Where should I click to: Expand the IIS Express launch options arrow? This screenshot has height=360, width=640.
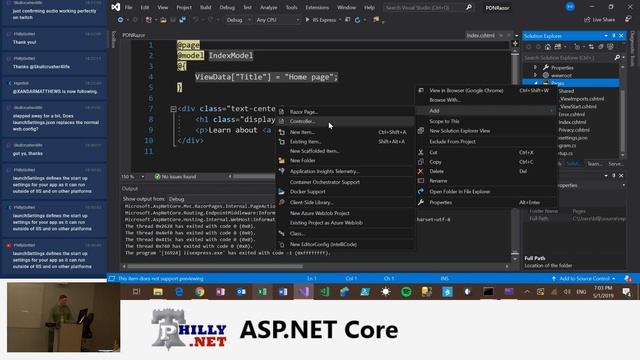[x=340, y=20]
